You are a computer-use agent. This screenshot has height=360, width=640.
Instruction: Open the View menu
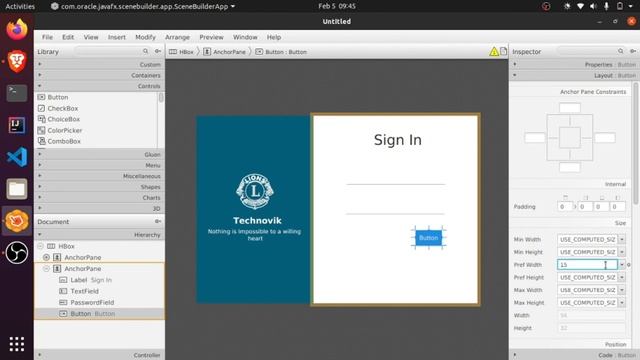click(91, 37)
